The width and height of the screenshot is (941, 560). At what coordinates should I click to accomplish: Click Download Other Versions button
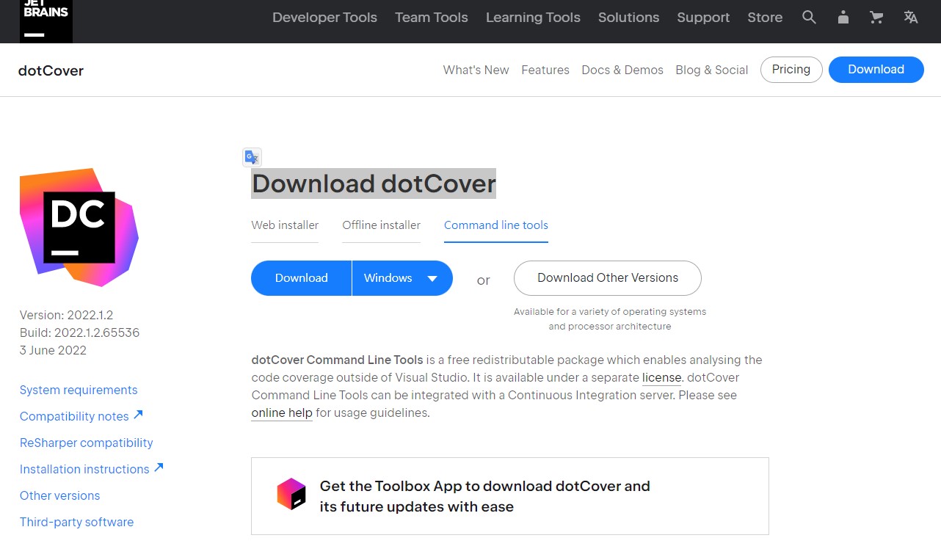(608, 278)
